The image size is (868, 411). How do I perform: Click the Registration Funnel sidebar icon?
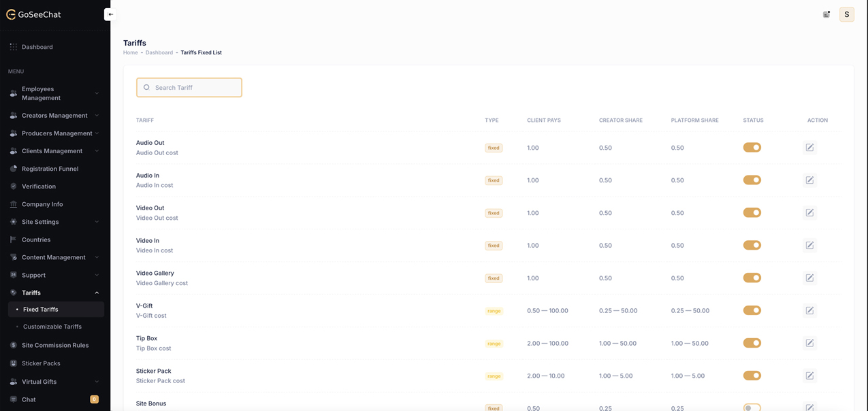point(14,169)
